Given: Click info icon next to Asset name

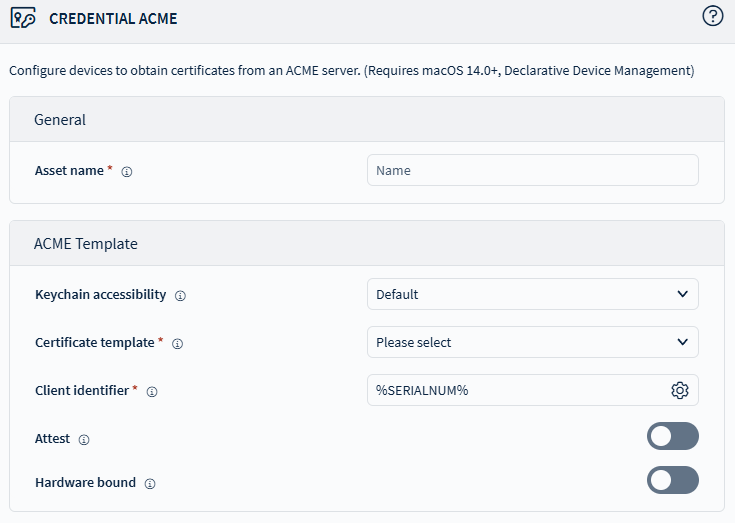Looking at the screenshot, I should click(x=127, y=171).
